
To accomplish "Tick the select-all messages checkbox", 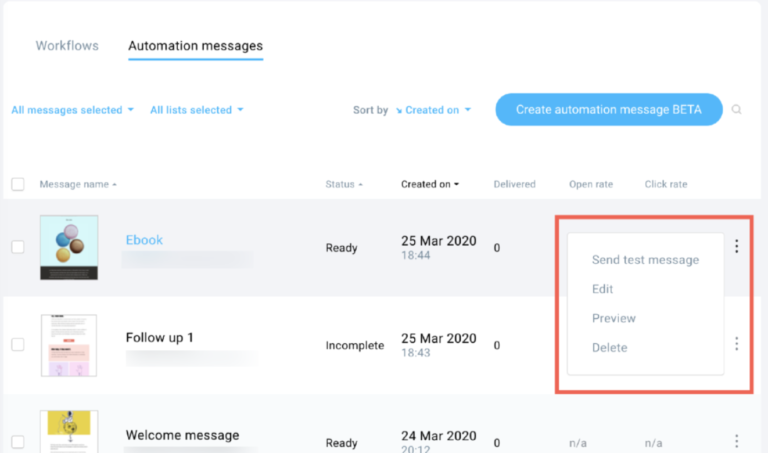I will [18, 184].
